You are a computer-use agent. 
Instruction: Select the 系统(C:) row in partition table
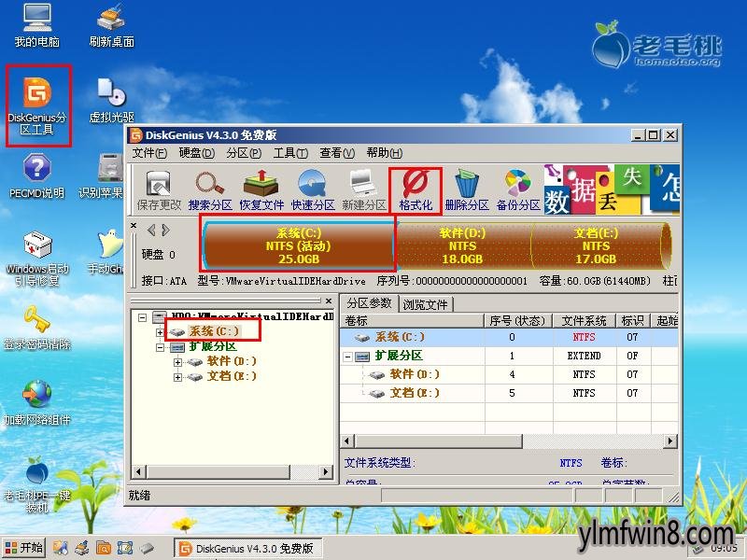pyautogui.click(x=509, y=337)
